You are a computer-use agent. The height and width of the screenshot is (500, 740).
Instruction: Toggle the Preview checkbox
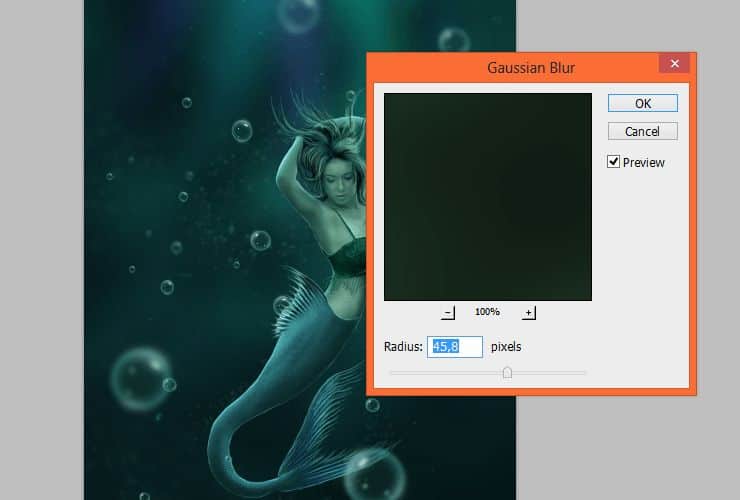pos(613,162)
